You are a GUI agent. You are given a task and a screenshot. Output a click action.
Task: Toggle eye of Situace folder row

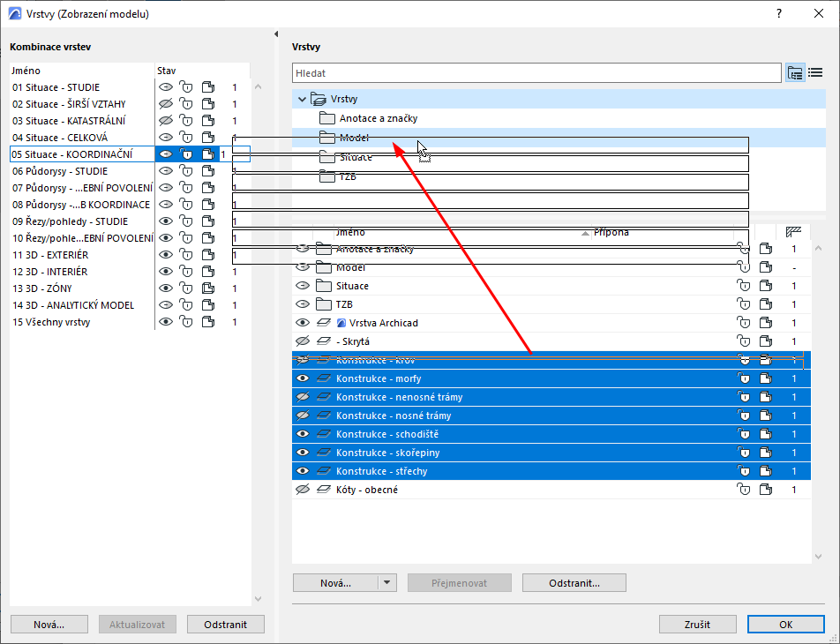[x=303, y=286]
